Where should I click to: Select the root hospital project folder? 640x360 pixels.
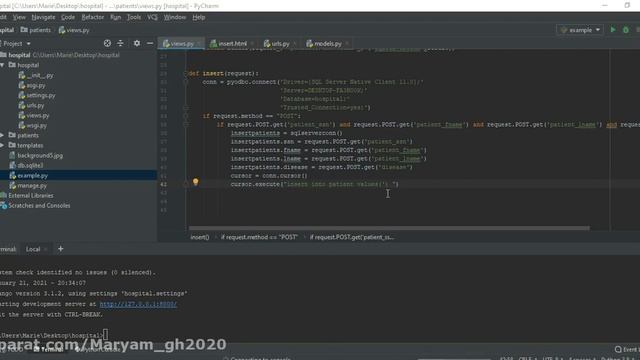click(19, 55)
